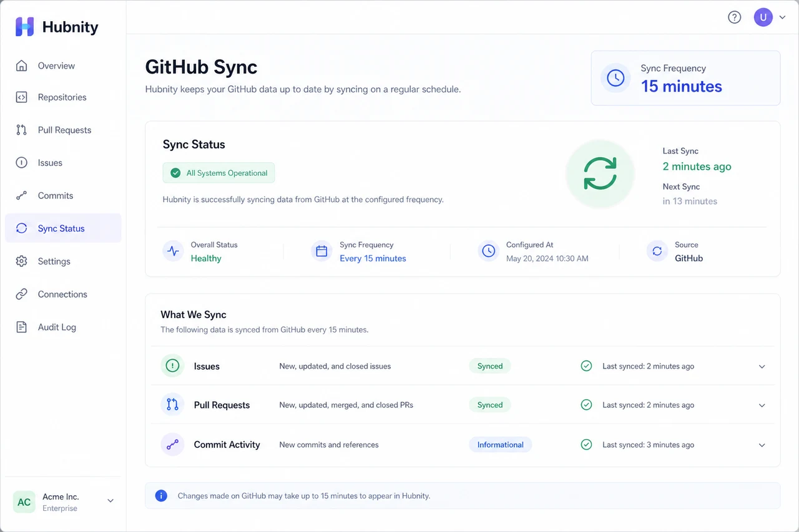The width and height of the screenshot is (799, 532).
Task: Click the Enterprise plan label
Action: coord(60,508)
